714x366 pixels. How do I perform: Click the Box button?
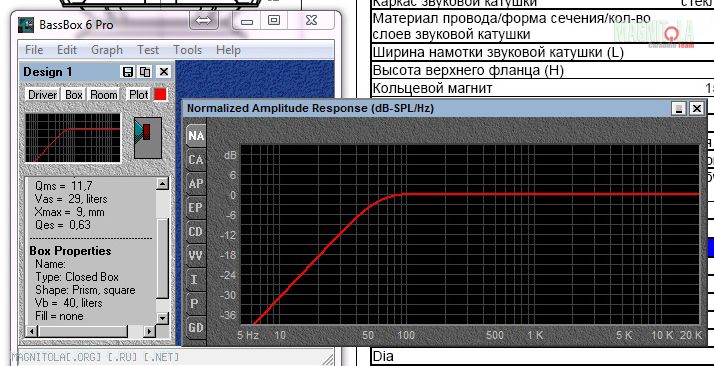click(74, 95)
